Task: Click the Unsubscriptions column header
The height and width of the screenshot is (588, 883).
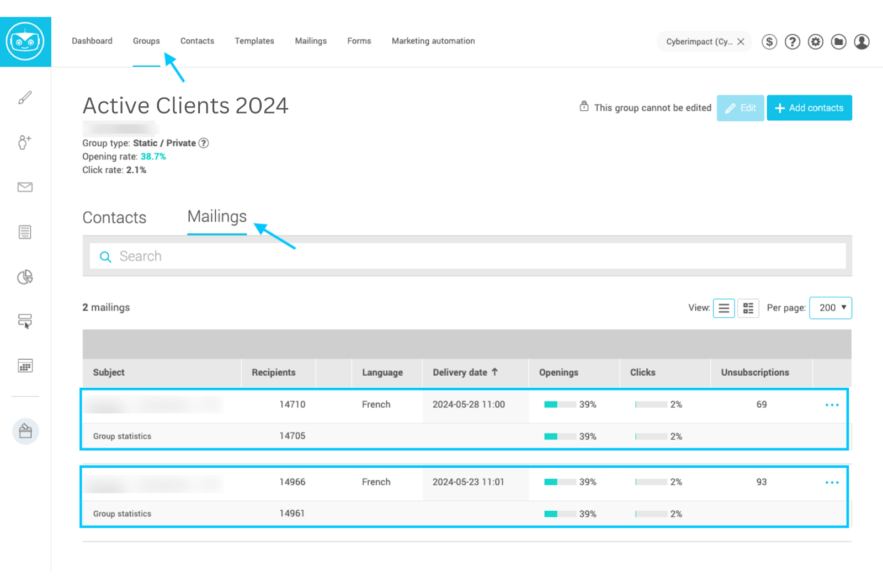Action: tap(755, 372)
